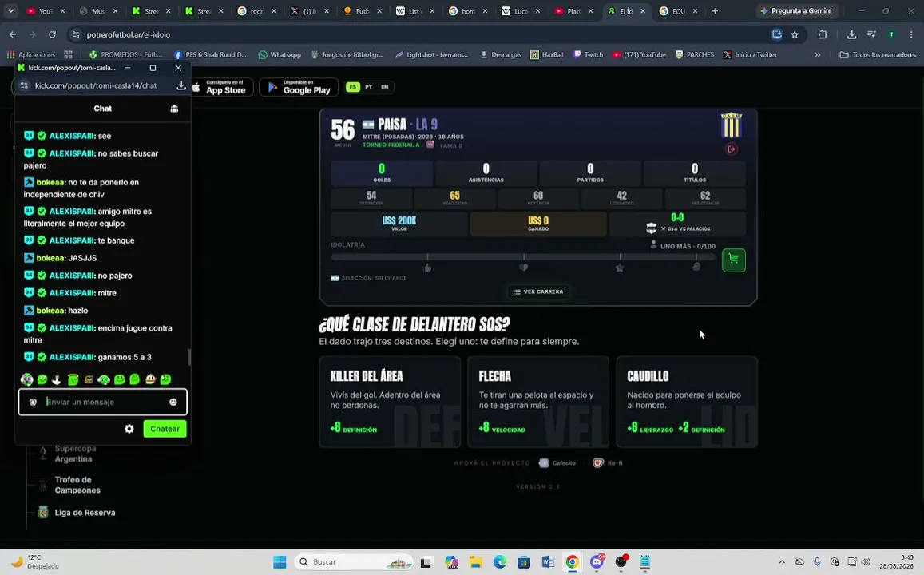Open the emoji picker in chat input
Viewport: 924px width, 575px height.
click(x=173, y=402)
